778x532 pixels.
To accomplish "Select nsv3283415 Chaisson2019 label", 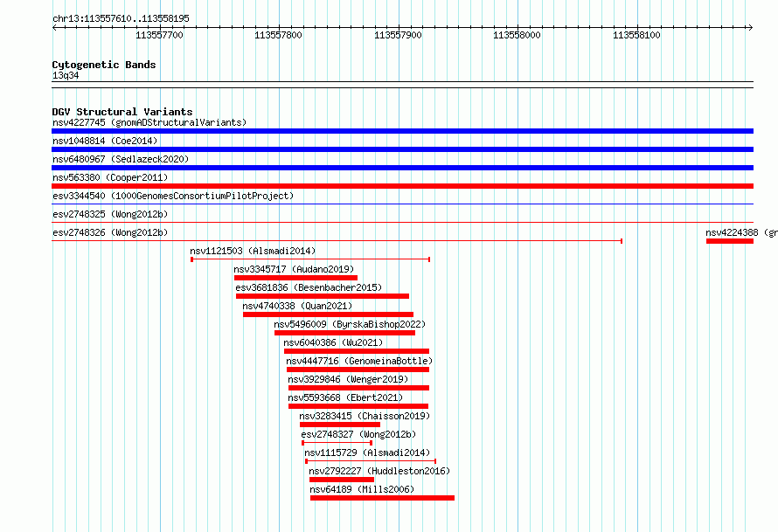I will 365,416.
